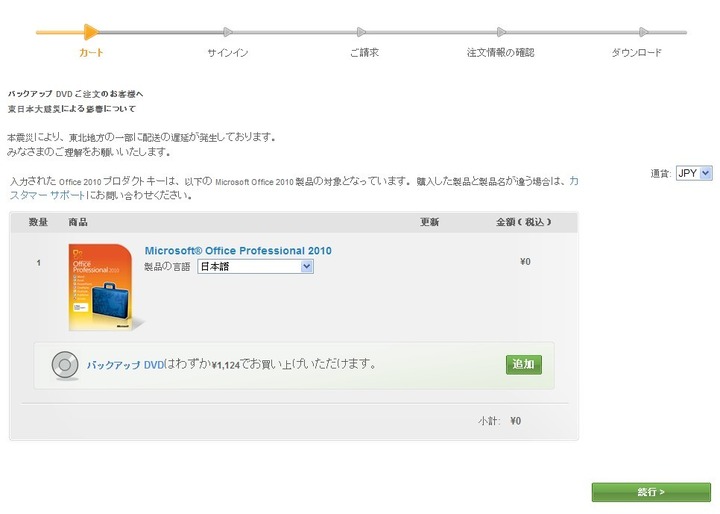Click the 数量 column header
Viewport: 720px width, 514px height.
[x=38, y=222]
